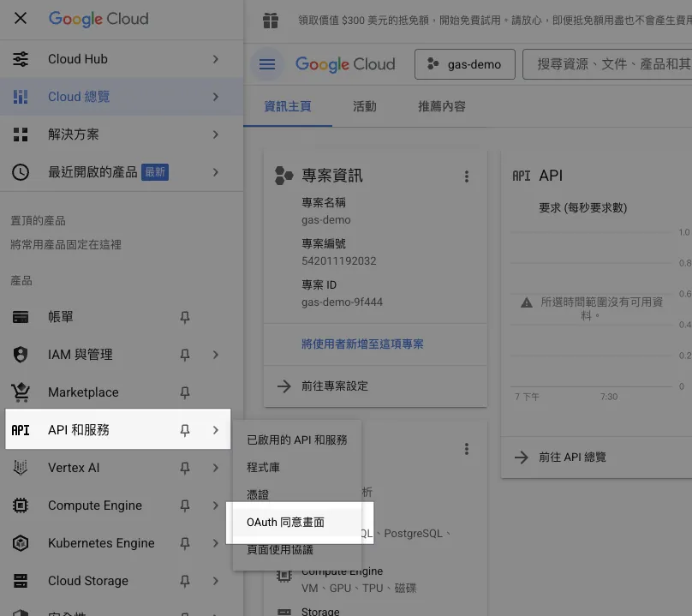The image size is (692, 616).
Task: Click the 將使用者新增至這項專案 link
Action: click(x=362, y=344)
